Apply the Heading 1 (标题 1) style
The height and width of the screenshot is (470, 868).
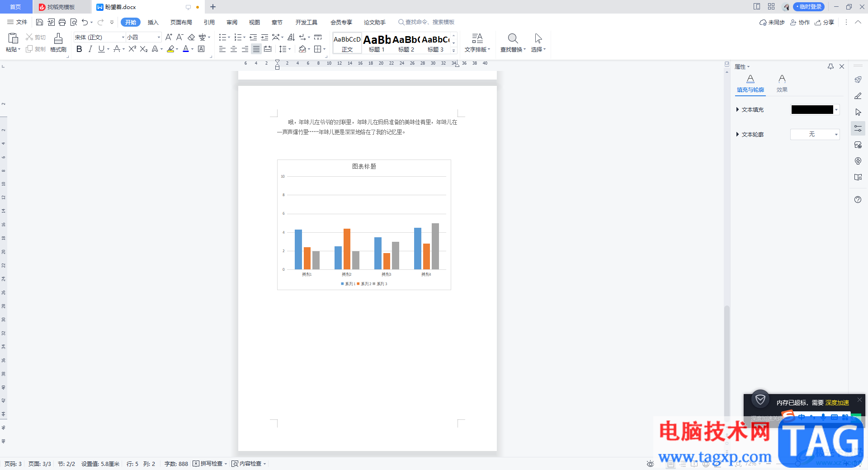377,43
